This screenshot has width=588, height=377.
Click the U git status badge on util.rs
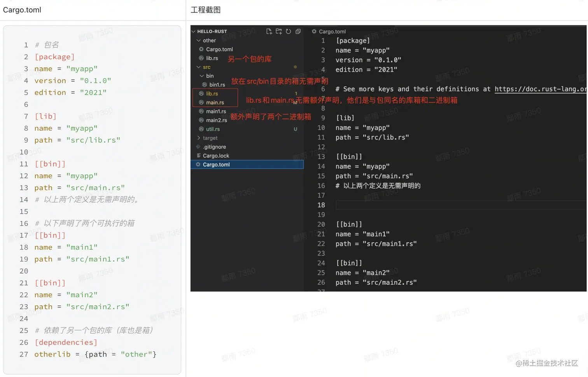point(296,129)
